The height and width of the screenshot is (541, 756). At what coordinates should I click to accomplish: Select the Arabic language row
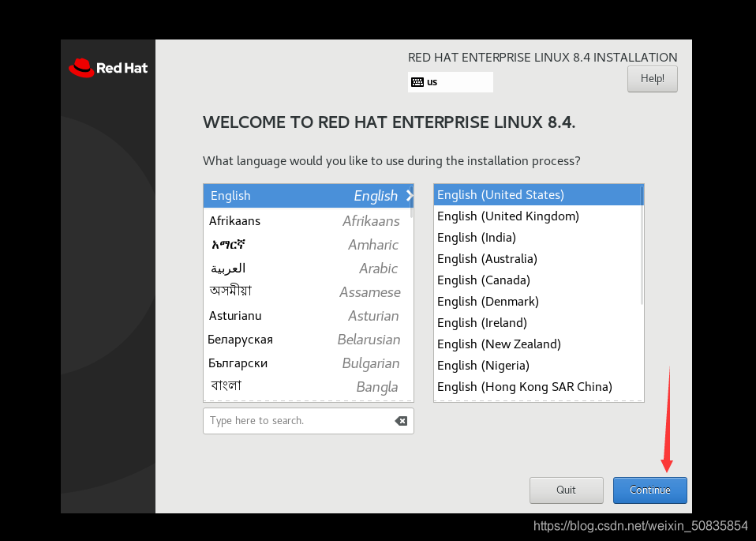click(307, 269)
